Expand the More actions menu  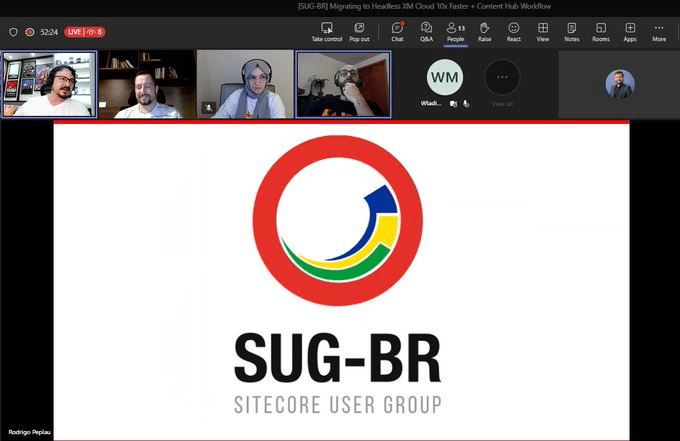(659, 31)
